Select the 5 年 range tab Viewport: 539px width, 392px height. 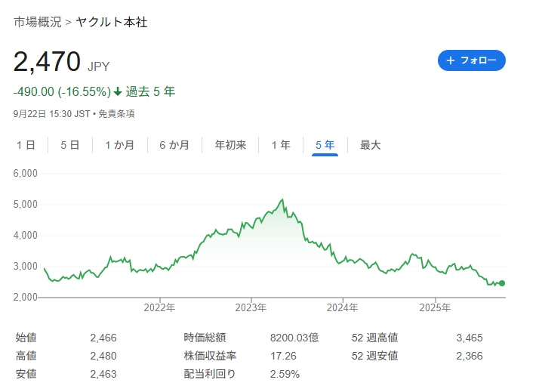325,145
